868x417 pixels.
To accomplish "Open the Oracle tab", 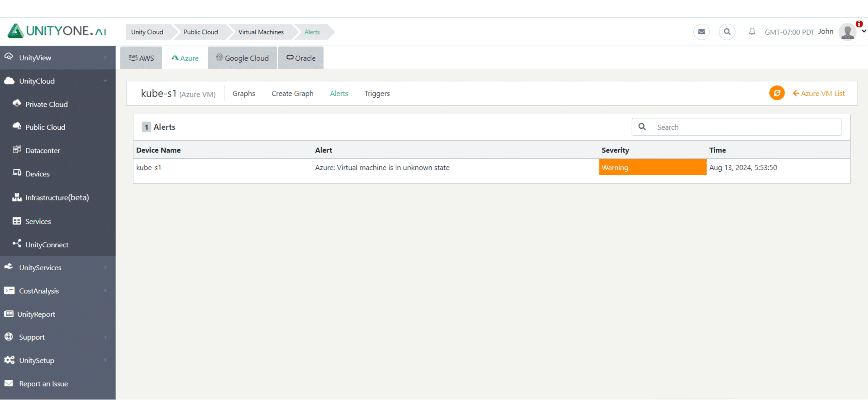I will (x=301, y=58).
